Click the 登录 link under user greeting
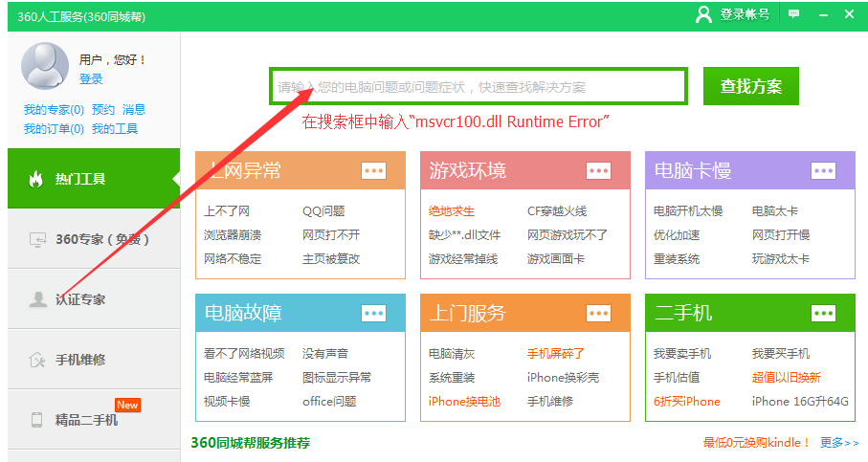 click(91, 79)
